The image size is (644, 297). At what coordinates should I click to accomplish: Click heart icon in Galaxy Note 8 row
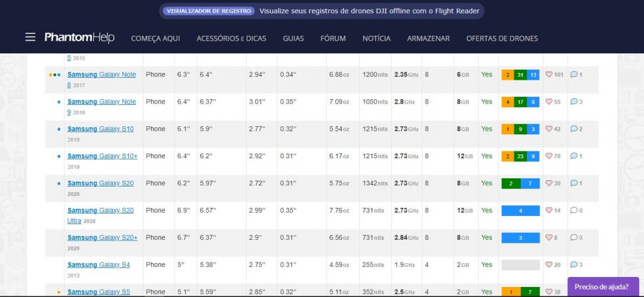pyautogui.click(x=548, y=75)
